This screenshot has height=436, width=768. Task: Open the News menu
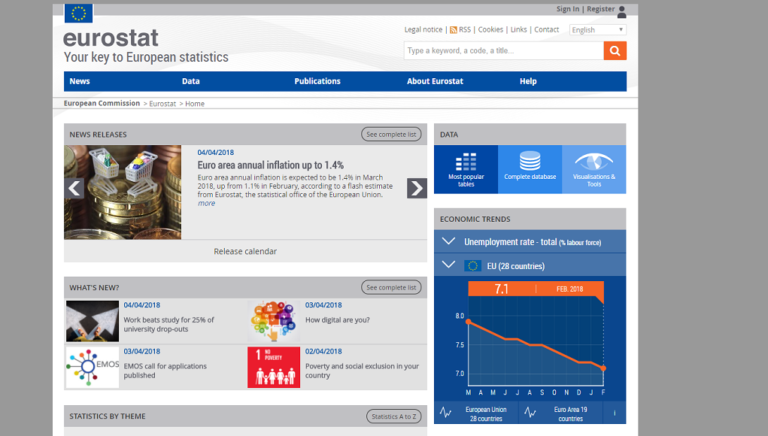tap(79, 81)
